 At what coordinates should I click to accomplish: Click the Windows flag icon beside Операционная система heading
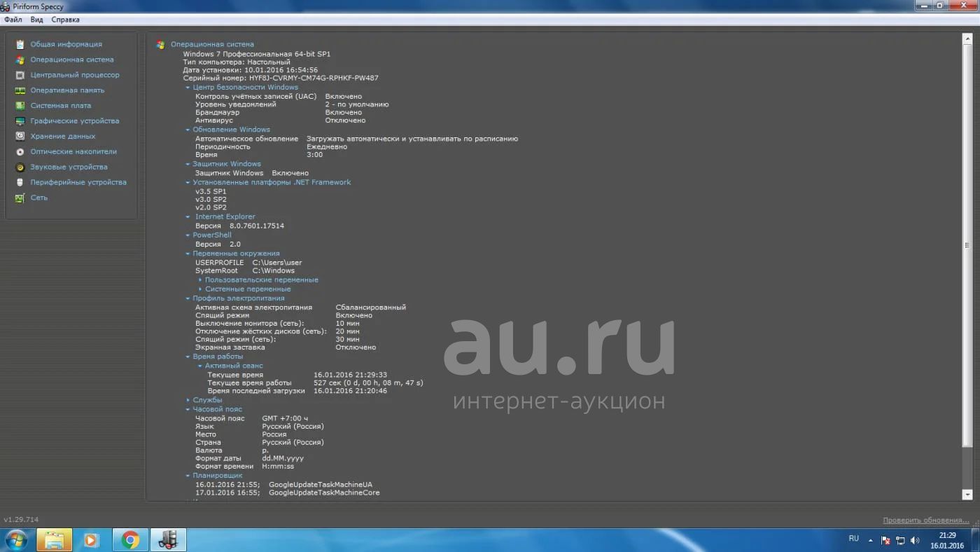click(x=160, y=44)
